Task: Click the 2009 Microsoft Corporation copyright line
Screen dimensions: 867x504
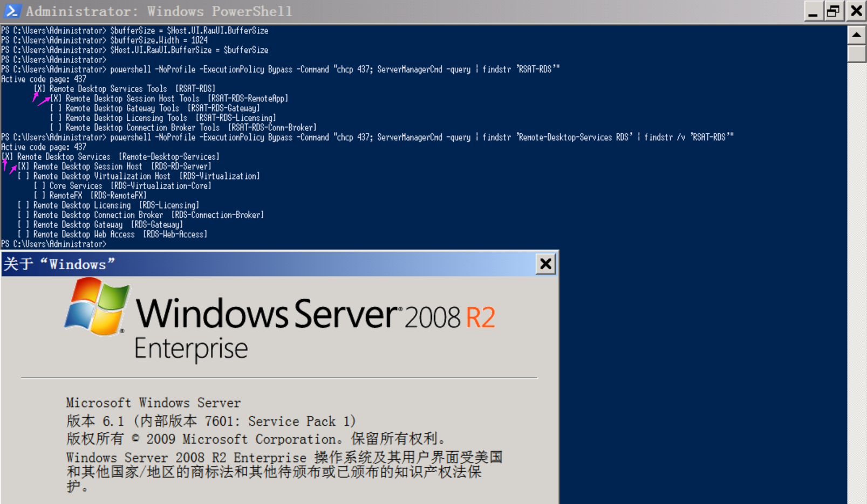Action: pos(256,439)
